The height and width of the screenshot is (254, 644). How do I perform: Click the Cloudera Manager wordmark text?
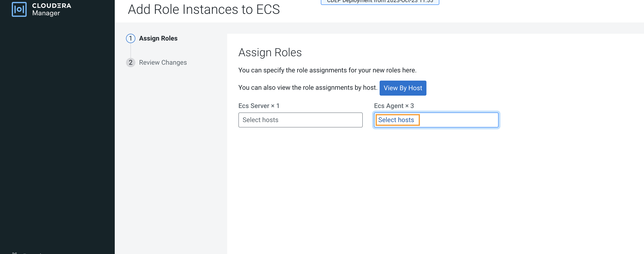pos(52,10)
